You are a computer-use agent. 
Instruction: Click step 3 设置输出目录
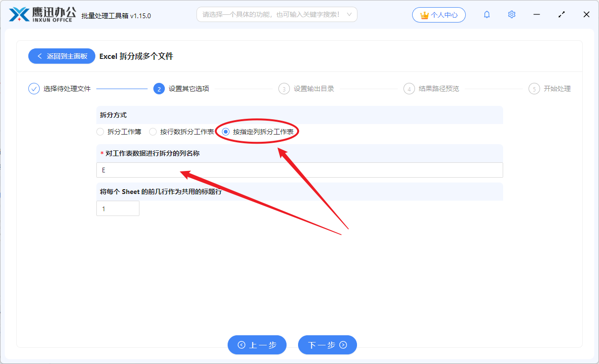click(283, 88)
